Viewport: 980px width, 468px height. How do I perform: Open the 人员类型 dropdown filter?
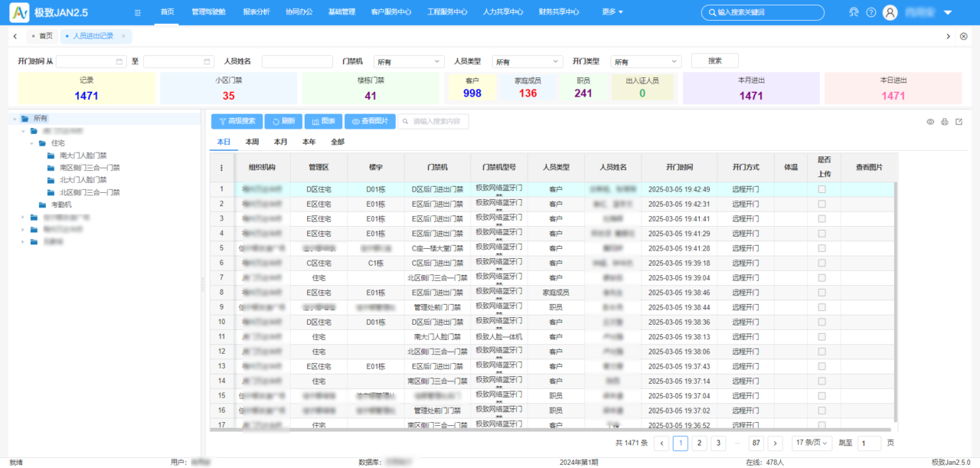pos(528,61)
